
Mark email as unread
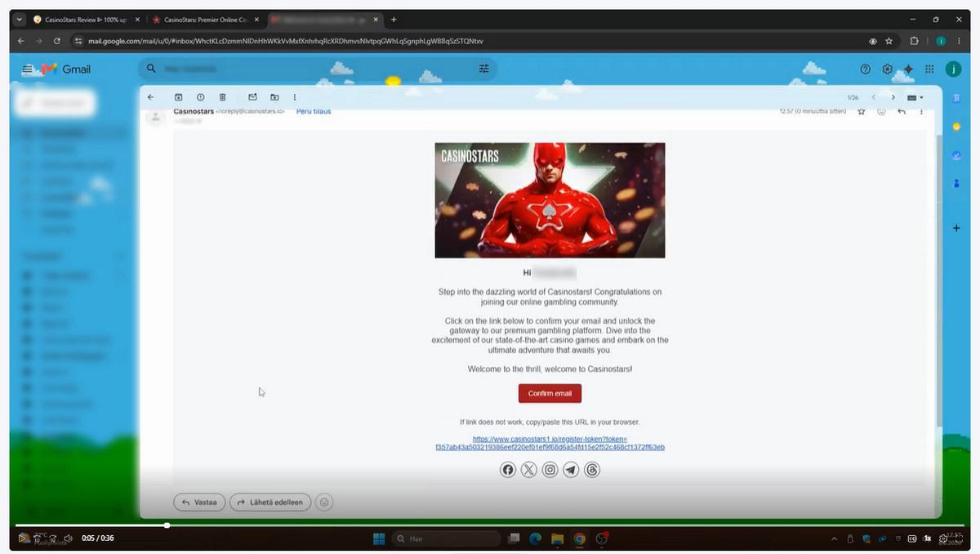tap(252, 97)
